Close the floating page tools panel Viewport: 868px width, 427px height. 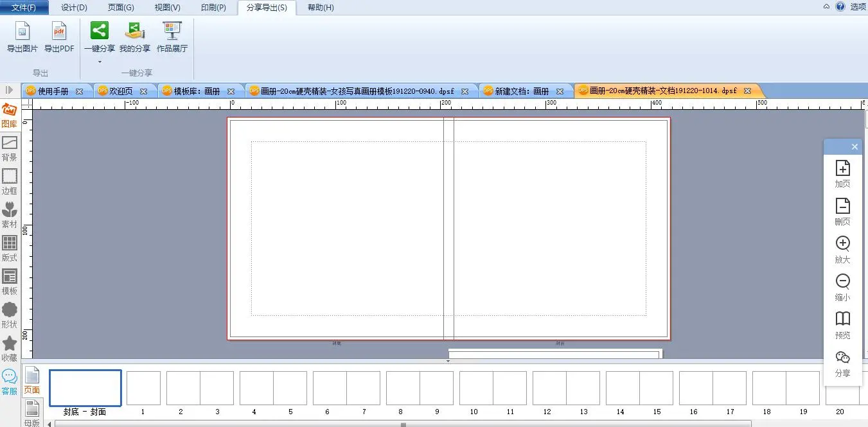pyautogui.click(x=855, y=147)
